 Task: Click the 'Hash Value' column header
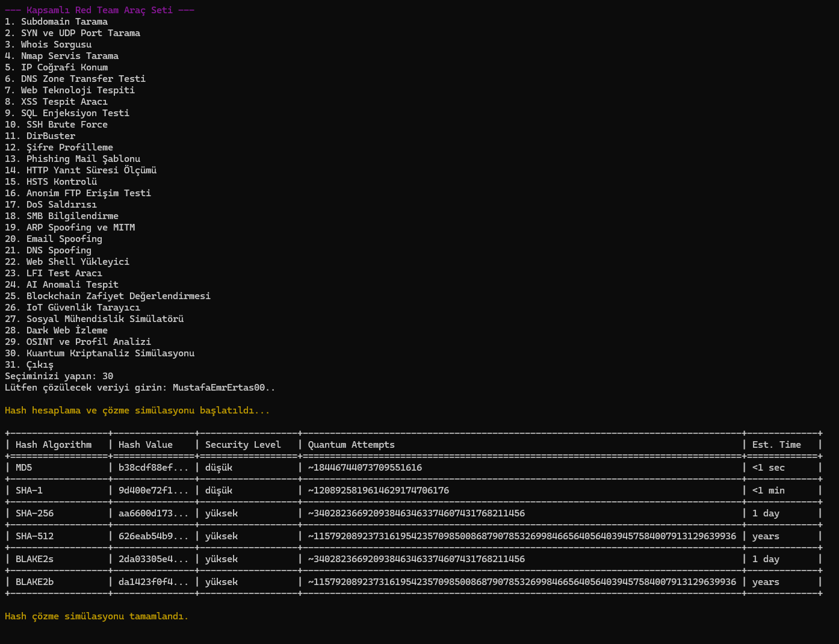click(x=146, y=445)
